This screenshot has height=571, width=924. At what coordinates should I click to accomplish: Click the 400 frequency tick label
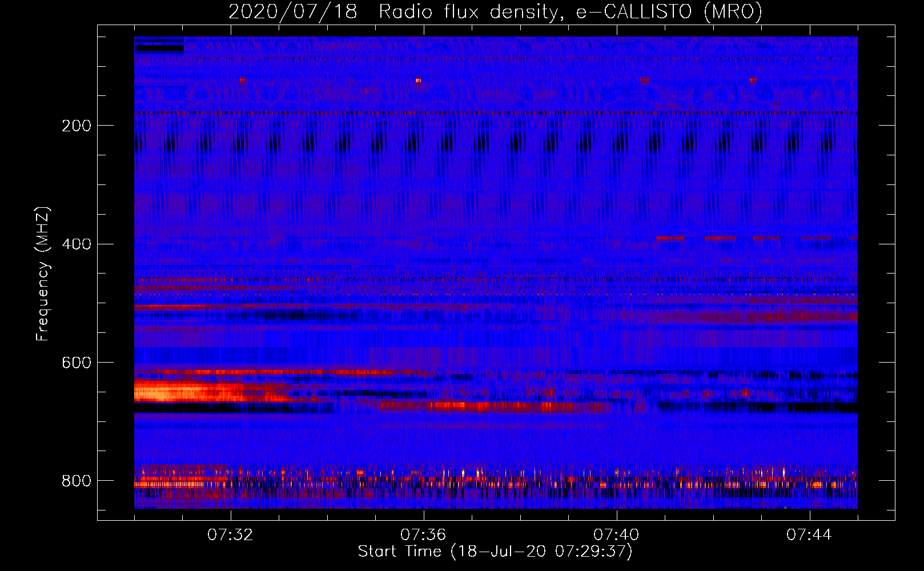[77, 244]
